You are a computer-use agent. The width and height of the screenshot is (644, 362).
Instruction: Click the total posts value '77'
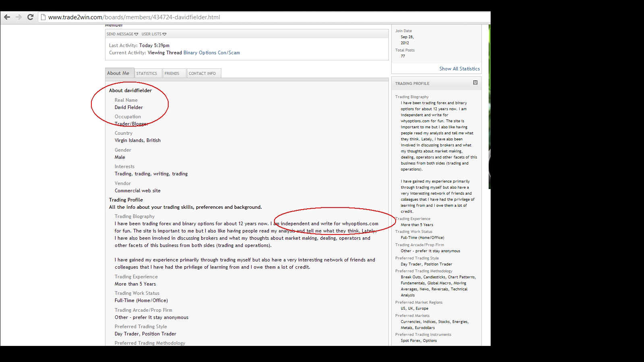click(x=403, y=56)
